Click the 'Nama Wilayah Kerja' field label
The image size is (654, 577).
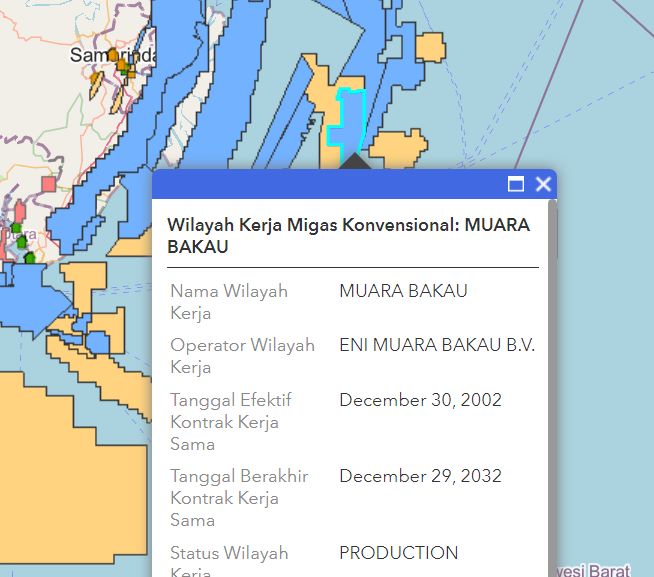click(229, 302)
